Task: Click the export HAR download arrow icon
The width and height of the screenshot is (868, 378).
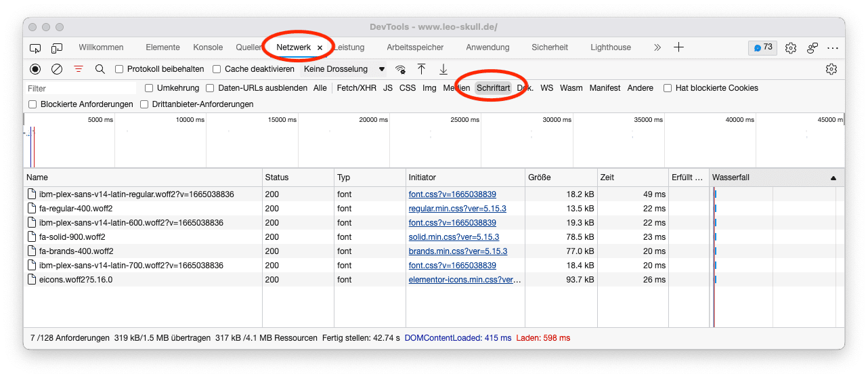Action: pos(443,69)
